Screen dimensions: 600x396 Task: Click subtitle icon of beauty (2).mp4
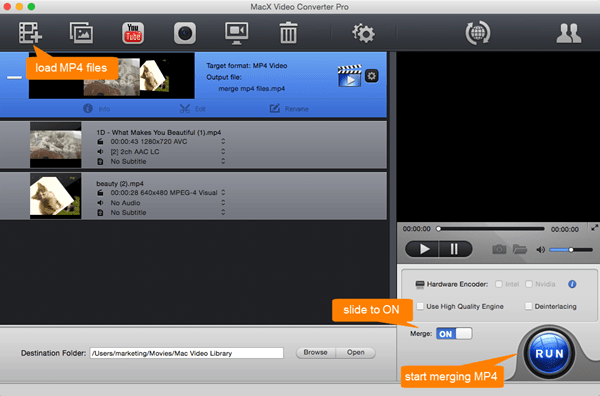click(x=100, y=212)
